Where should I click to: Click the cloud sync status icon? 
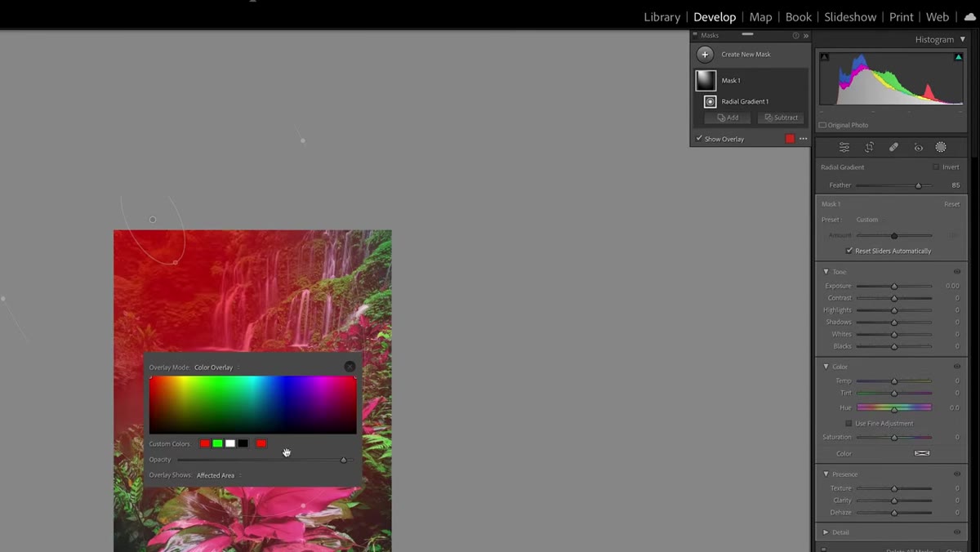969,17
